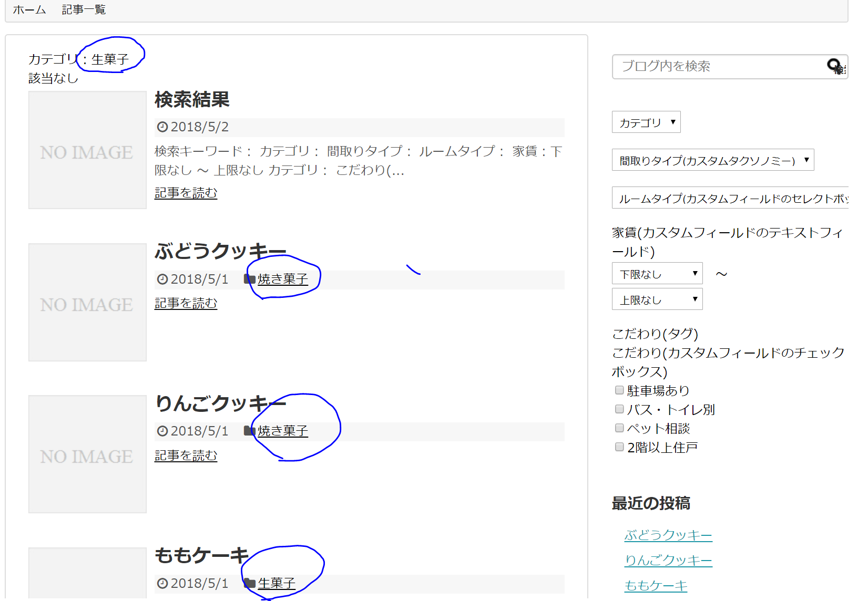Image resolution: width=868 pixels, height=601 pixels.
Task: Open the 下限なし rent dropdown
Action: coord(657,273)
